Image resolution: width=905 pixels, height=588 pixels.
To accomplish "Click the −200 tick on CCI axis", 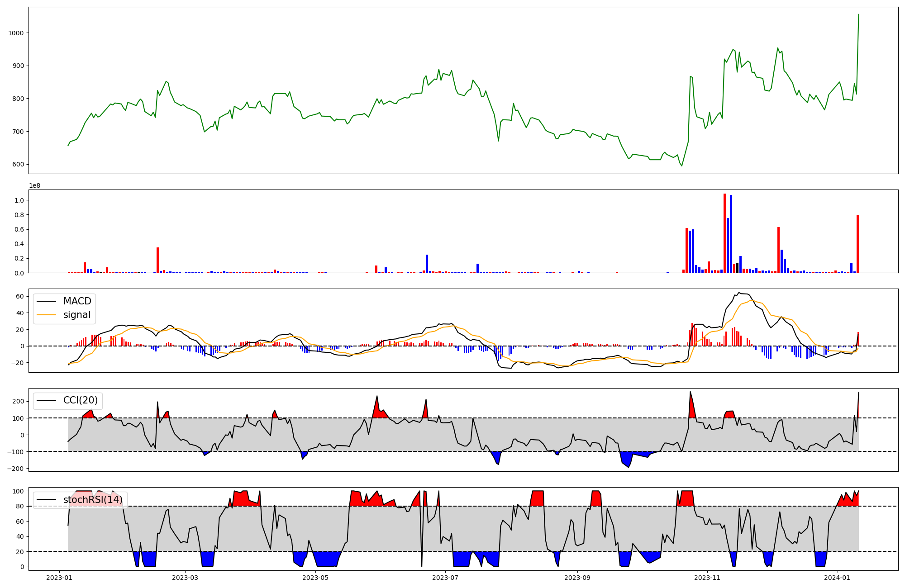I will [x=15, y=468].
